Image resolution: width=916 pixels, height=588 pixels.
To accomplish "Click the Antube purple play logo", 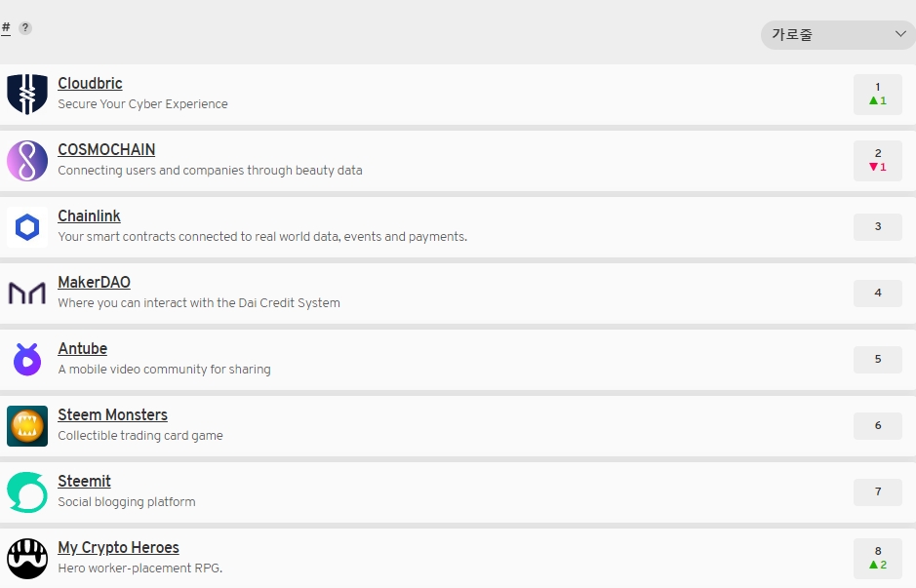I will 27,360.
